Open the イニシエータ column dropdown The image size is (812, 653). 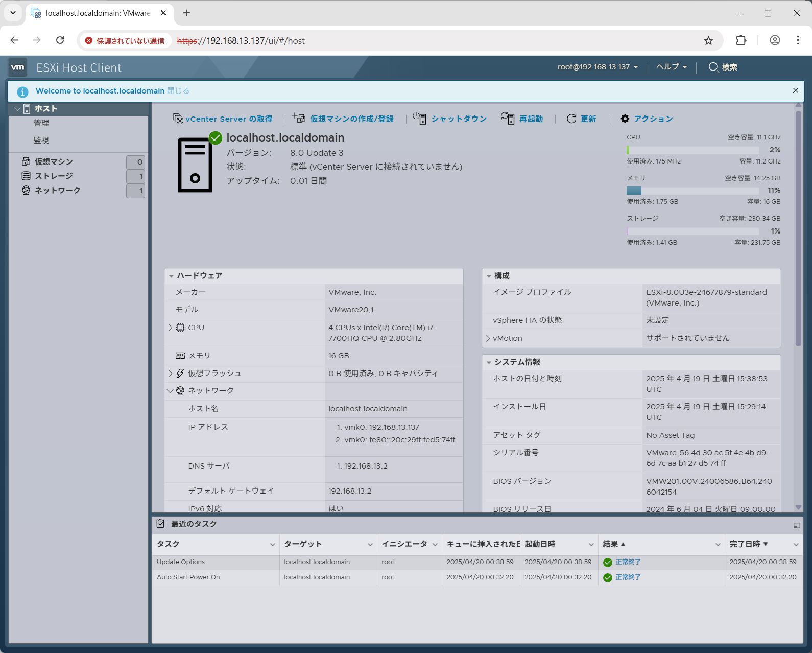pyautogui.click(x=435, y=545)
